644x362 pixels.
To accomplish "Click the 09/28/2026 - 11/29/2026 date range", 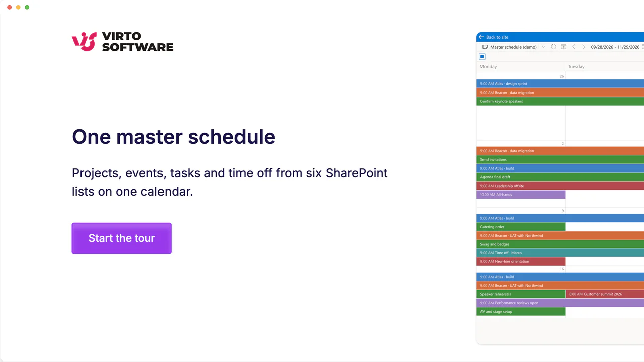I will [615, 47].
